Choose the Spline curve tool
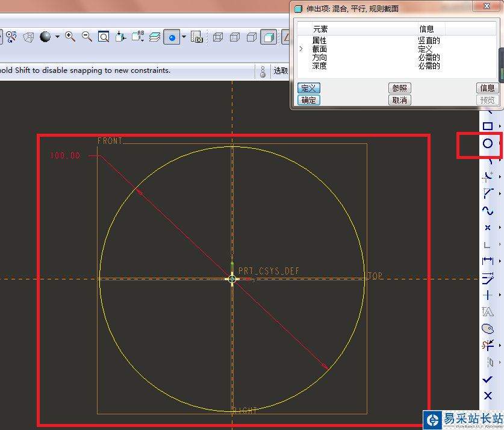This screenshot has height=430, width=504. tap(488, 210)
